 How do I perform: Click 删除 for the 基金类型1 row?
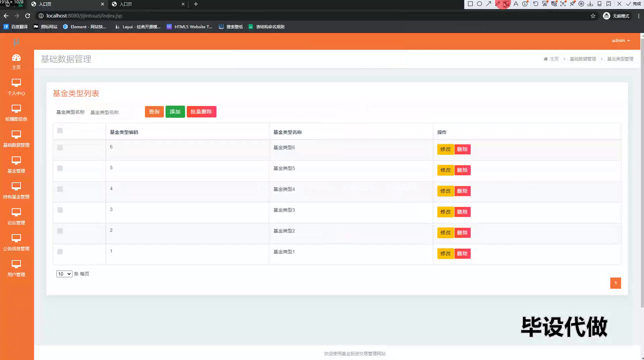point(462,254)
